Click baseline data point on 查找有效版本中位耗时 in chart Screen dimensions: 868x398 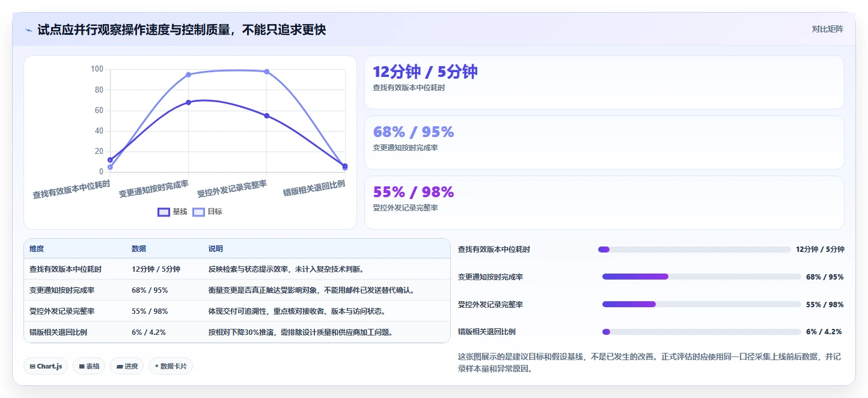pyautogui.click(x=110, y=160)
